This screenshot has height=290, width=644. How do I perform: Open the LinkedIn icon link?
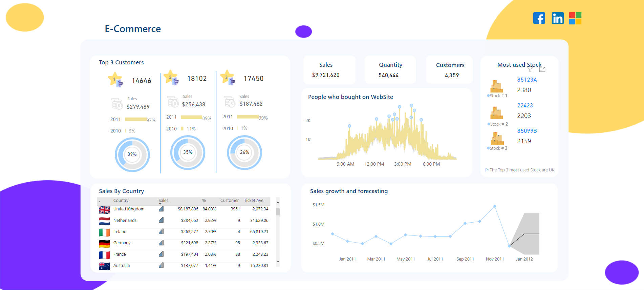558,18
